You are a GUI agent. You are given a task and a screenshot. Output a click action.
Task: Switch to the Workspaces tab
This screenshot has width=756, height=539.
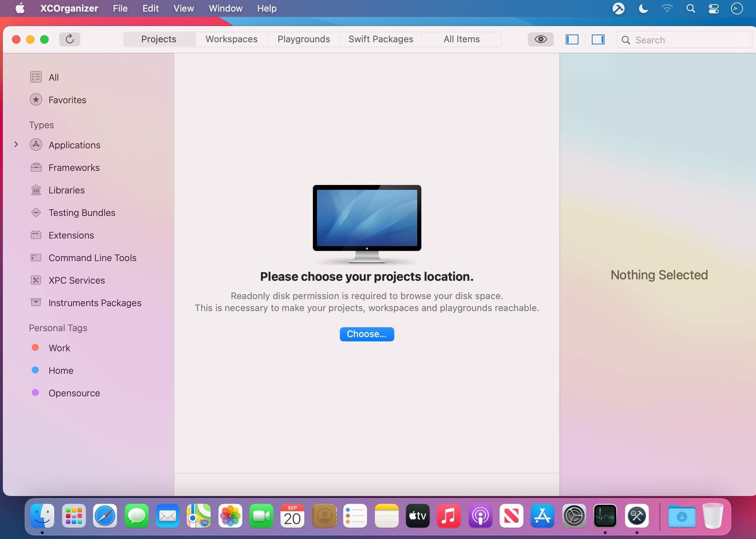[x=231, y=39]
